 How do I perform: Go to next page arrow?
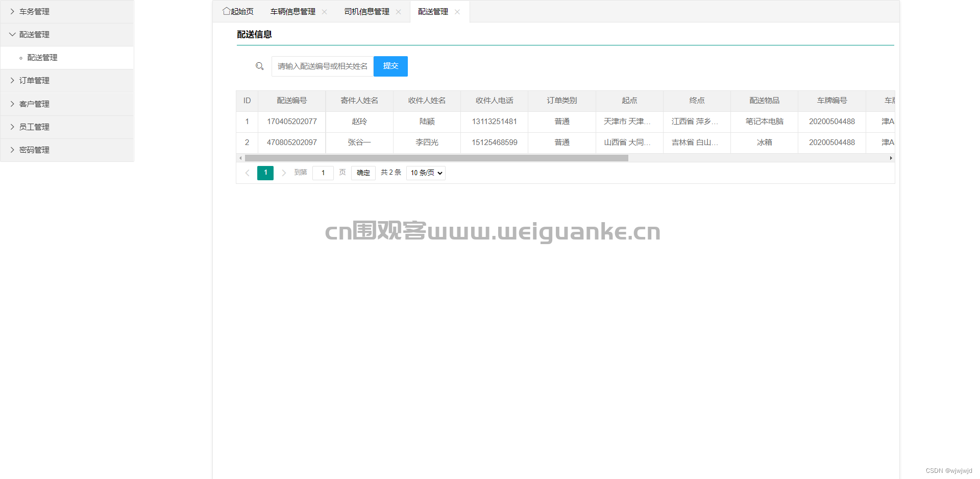tap(284, 173)
